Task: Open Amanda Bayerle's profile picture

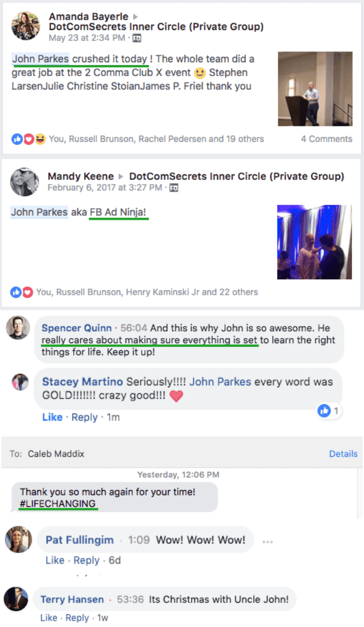Action: pos(25,26)
